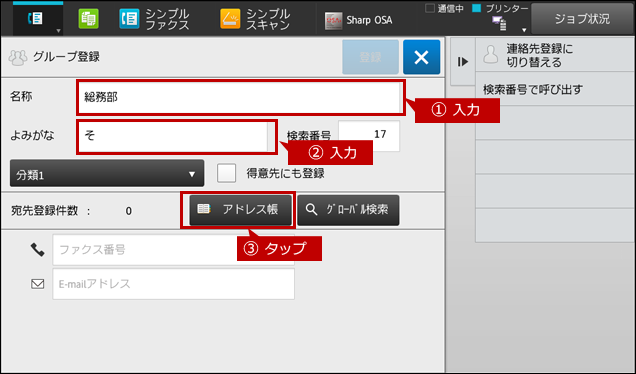This screenshot has height=374, width=636.
Task: Tap the アドレス帳 button
Action: point(241,210)
